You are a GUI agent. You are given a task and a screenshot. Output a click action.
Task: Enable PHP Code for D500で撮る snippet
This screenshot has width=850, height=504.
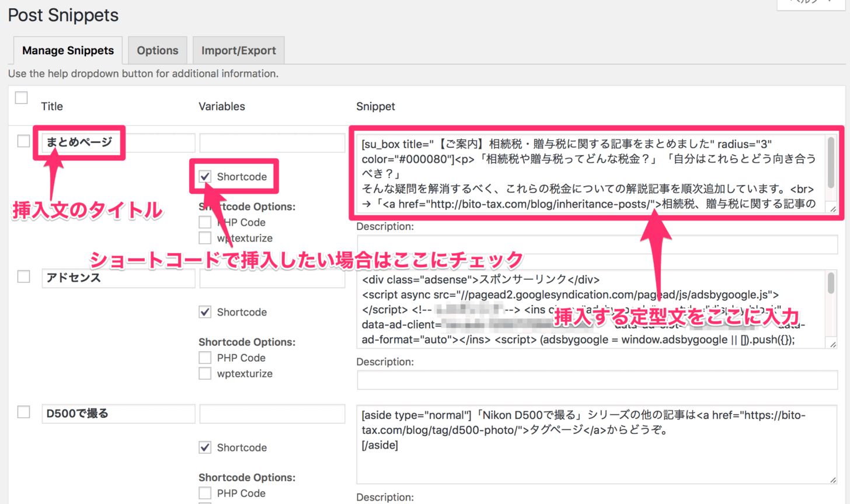[x=205, y=493]
